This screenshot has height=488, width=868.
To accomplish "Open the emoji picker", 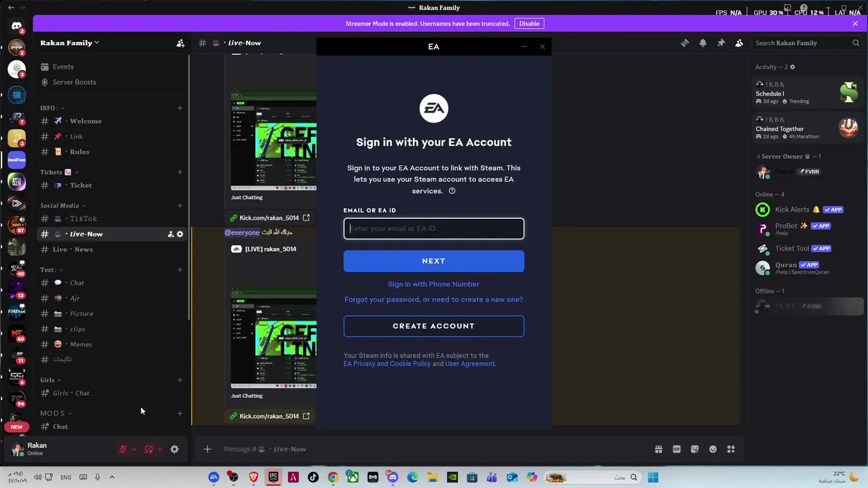I will tap(713, 449).
